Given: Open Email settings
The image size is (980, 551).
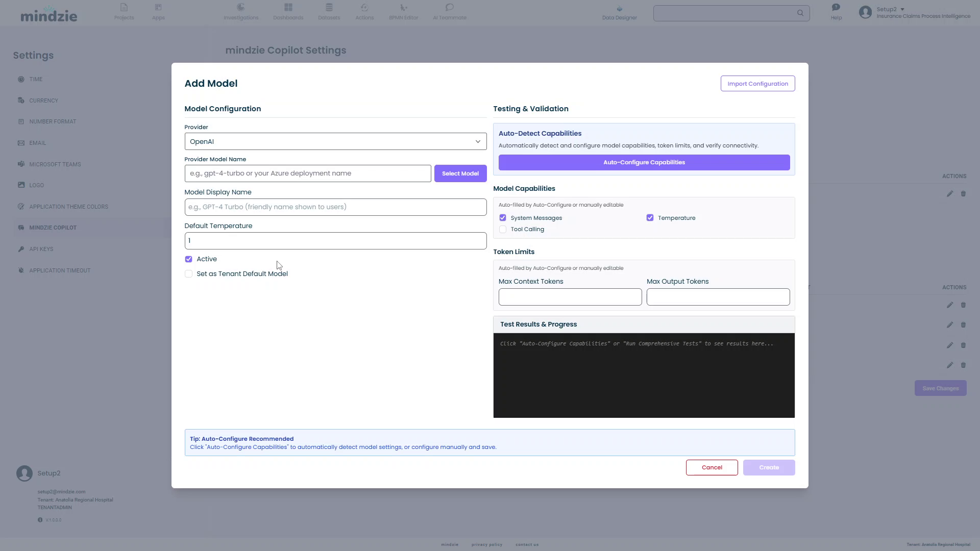Looking at the screenshot, I should pyautogui.click(x=37, y=143).
